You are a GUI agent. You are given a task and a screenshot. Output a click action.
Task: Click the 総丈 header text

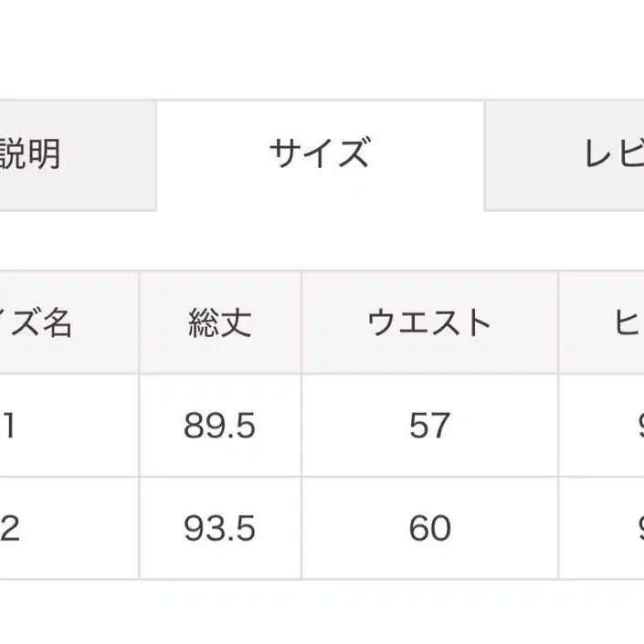219,322
